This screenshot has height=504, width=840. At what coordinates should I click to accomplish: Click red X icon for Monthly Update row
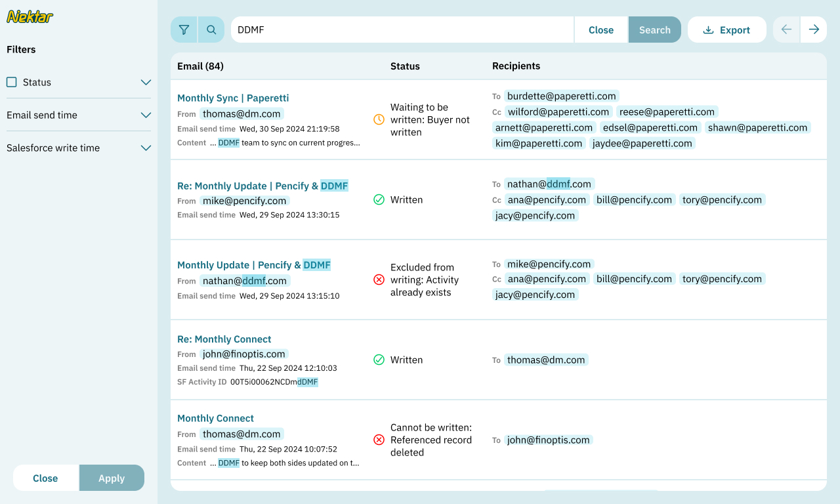379,280
